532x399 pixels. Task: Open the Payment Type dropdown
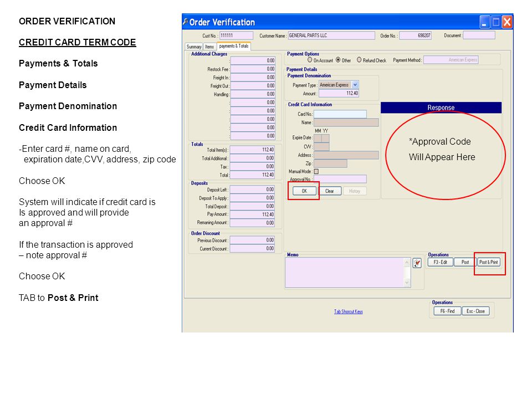click(x=355, y=85)
